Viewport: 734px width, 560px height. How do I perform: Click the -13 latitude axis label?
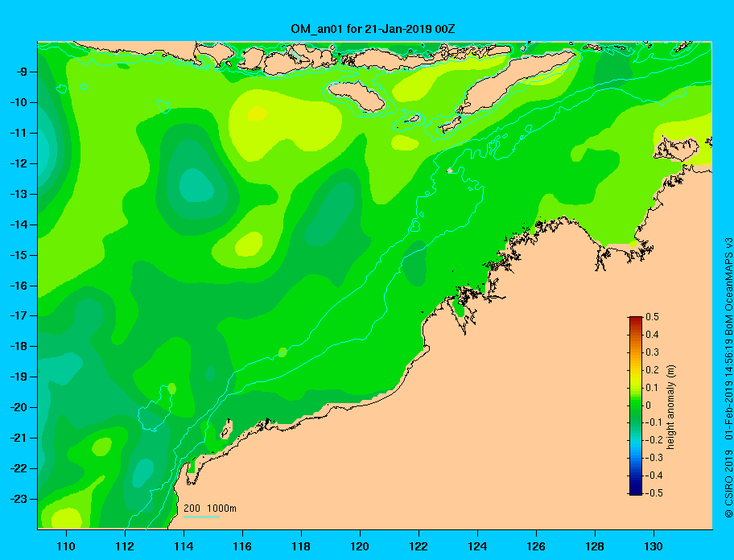point(19,194)
